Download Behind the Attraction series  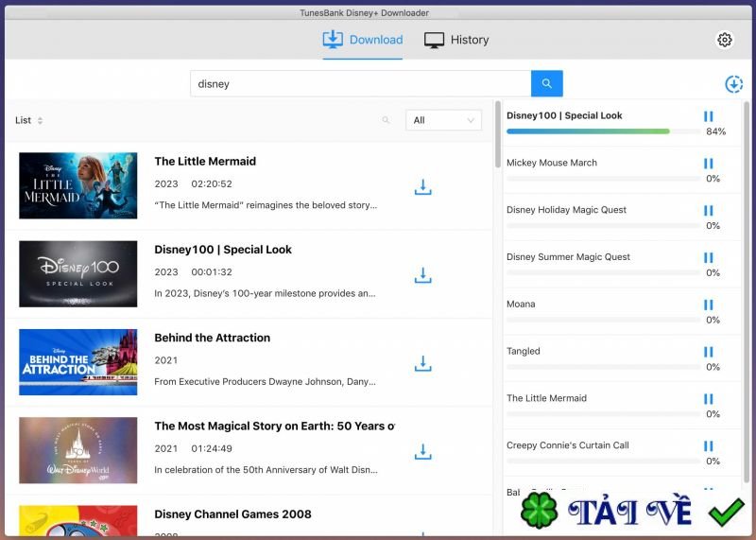click(x=422, y=364)
